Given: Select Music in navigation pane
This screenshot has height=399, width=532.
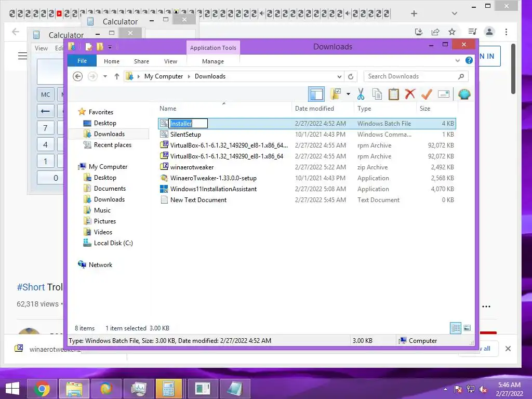Looking at the screenshot, I should coord(102,210).
